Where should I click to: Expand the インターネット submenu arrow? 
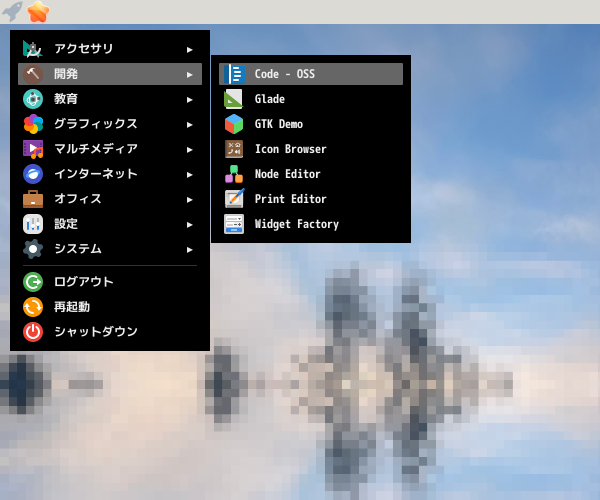coord(189,175)
